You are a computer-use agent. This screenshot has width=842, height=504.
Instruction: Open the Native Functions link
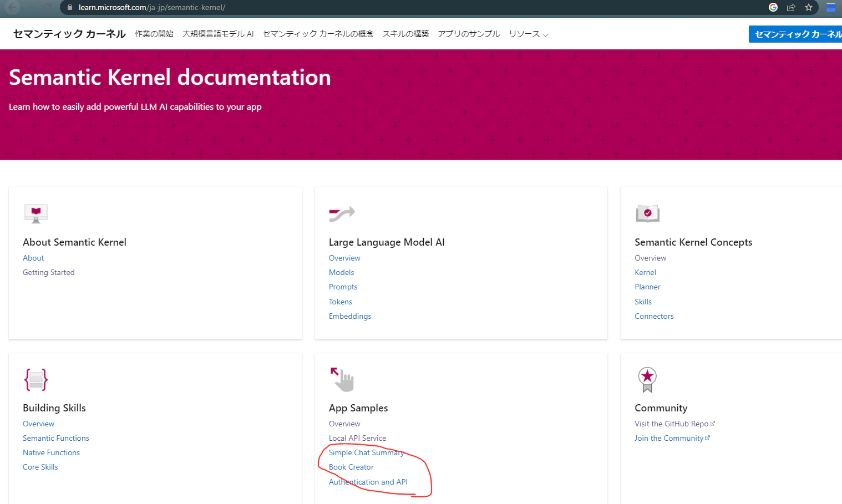(x=51, y=452)
